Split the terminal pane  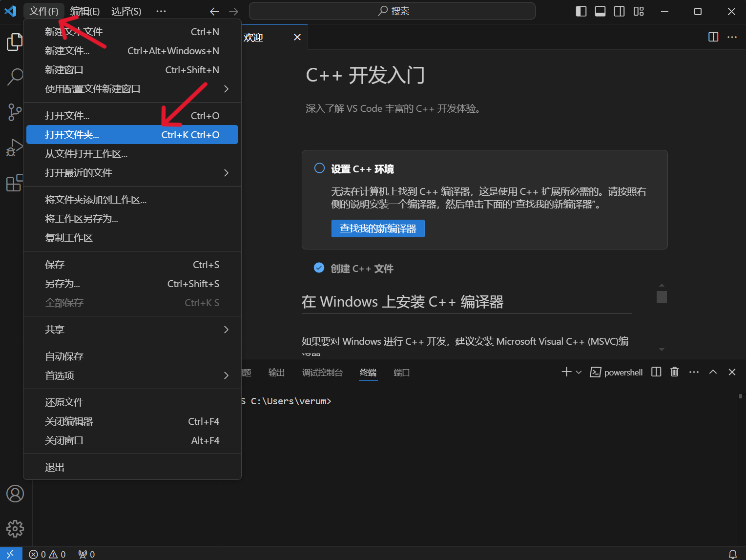pyautogui.click(x=656, y=372)
